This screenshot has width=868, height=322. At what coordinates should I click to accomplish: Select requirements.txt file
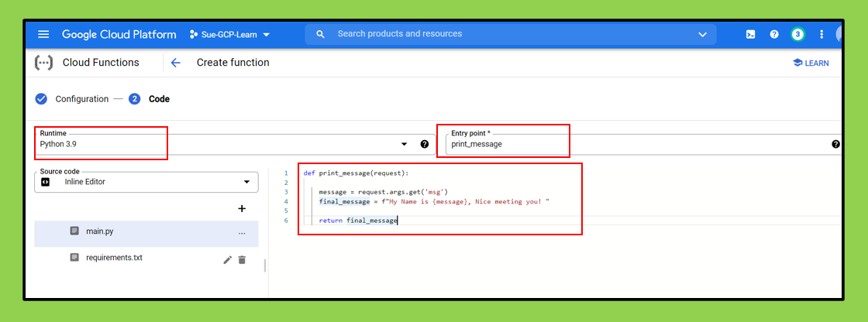(x=114, y=258)
